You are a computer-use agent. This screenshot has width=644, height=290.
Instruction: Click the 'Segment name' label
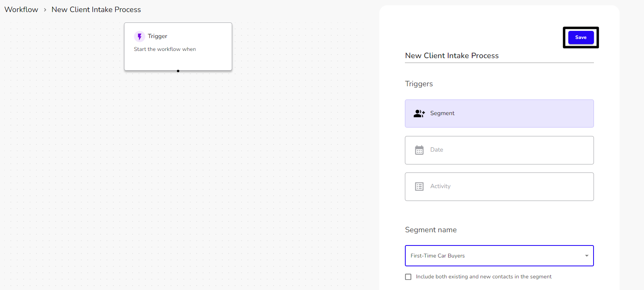(x=431, y=230)
